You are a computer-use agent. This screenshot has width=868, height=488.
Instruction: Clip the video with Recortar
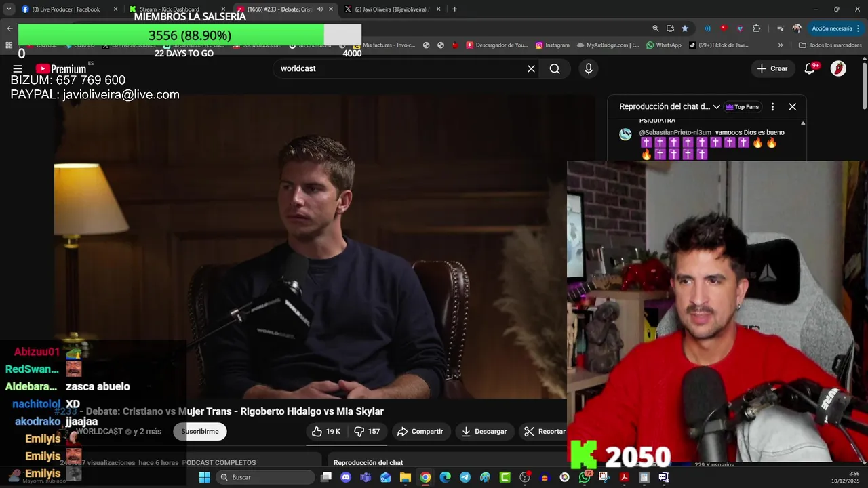pyautogui.click(x=545, y=431)
